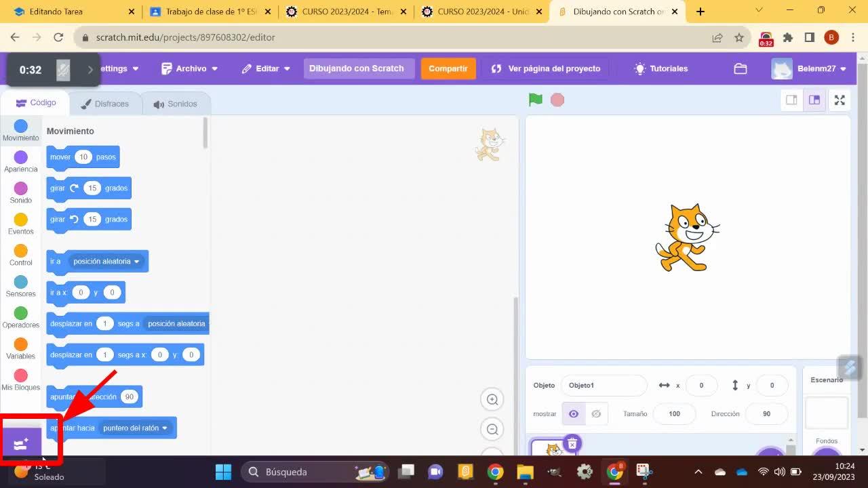Click degrees value in girar counterclockwise block
868x488 pixels.
click(x=92, y=219)
